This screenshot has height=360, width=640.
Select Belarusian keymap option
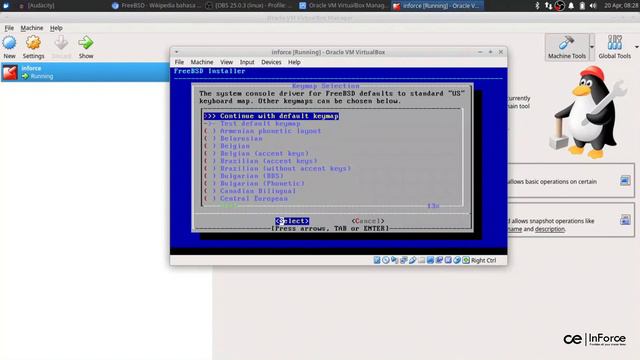(233, 138)
